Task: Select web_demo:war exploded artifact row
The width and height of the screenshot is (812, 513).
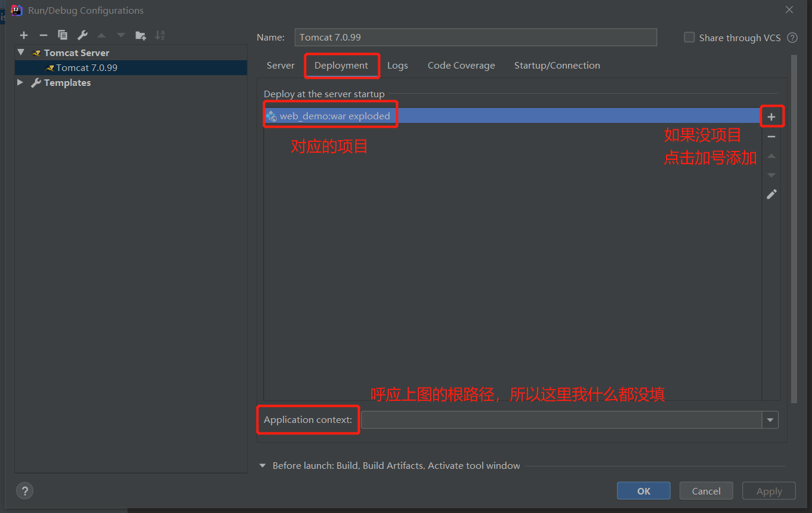Action: click(x=512, y=116)
